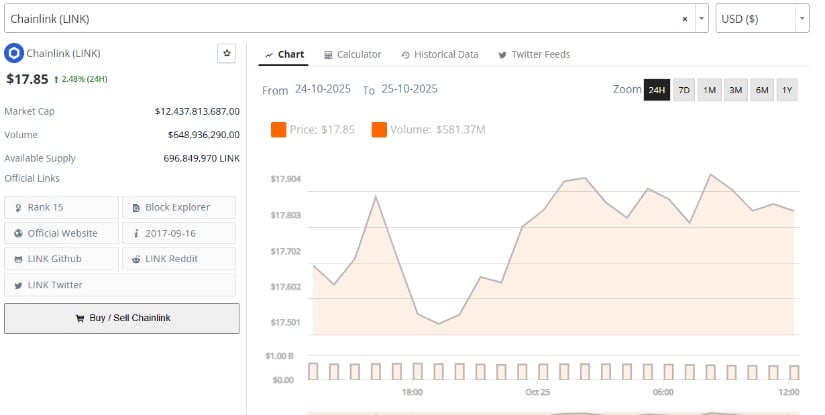
Task: Open the USD ($) currency dropdown
Action: (762, 18)
